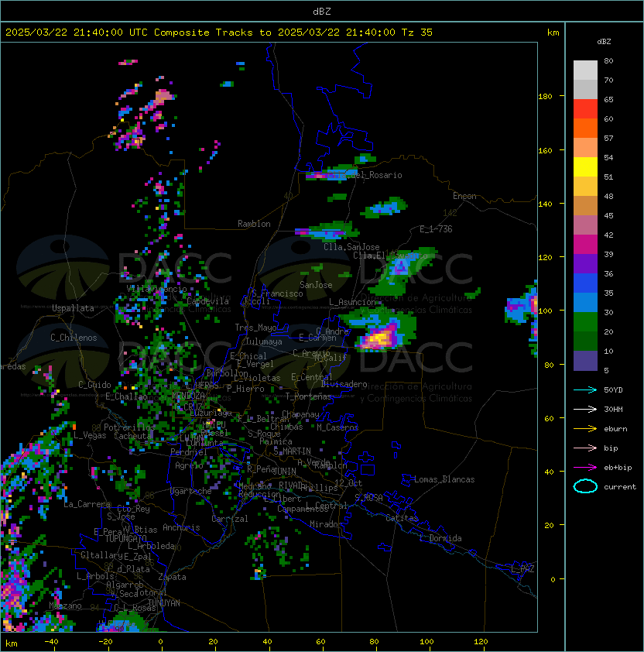Click the 'S_Francisco' map label
Image resolution: width=644 pixels, height=652 pixels.
pos(277,293)
